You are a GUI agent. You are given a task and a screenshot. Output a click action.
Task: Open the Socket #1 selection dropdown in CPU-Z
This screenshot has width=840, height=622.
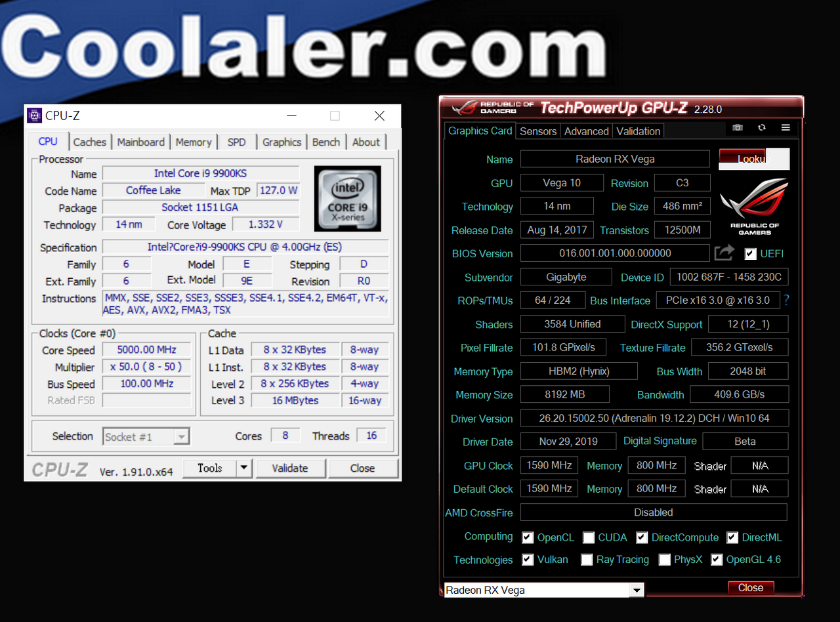pos(182,436)
